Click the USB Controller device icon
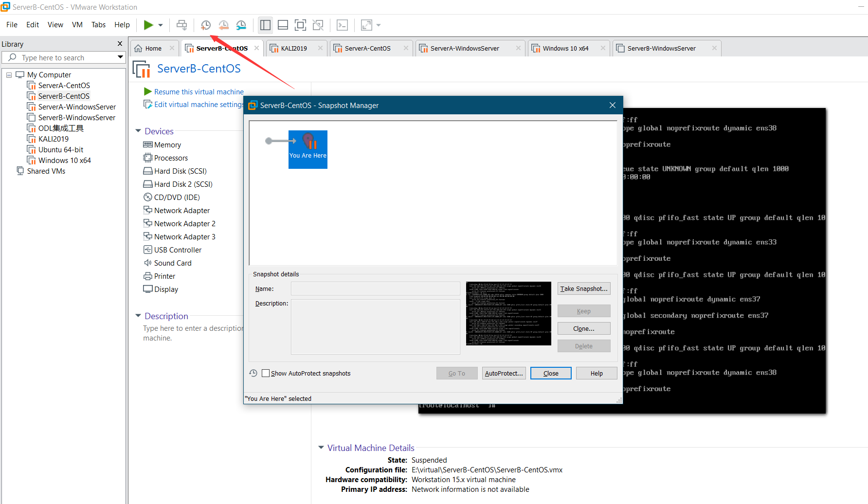This screenshot has height=504, width=868. coord(148,250)
